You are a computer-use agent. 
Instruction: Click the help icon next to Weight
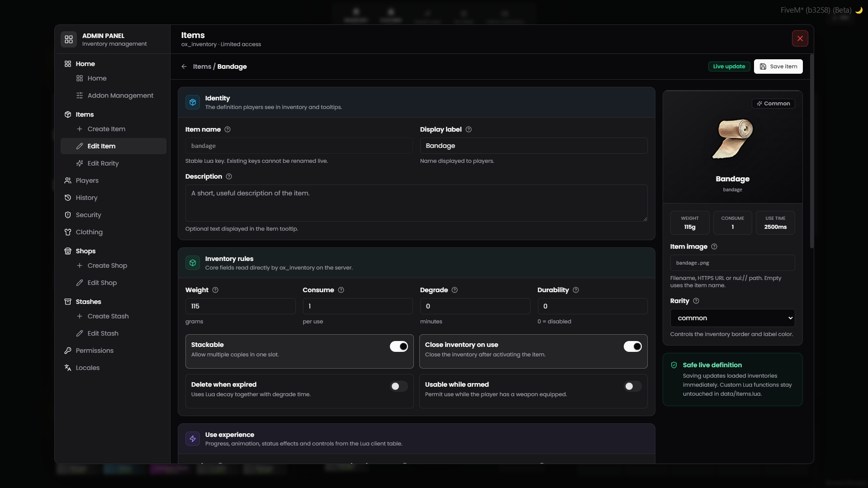[x=215, y=290]
